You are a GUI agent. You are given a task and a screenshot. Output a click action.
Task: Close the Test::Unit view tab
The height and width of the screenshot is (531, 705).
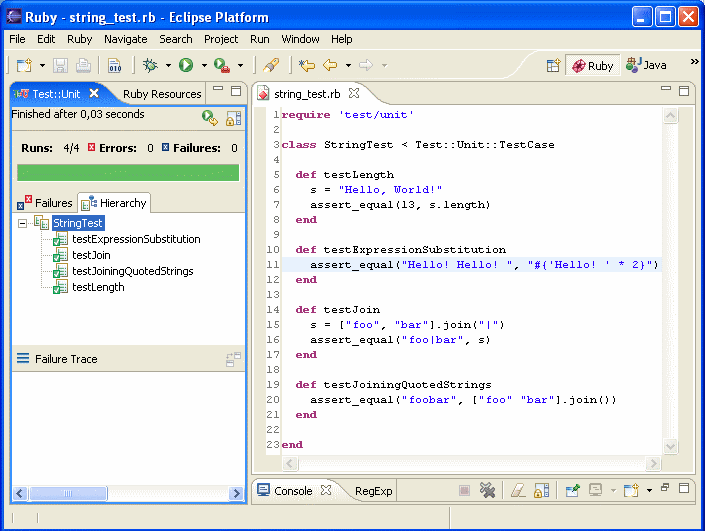(94, 93)
